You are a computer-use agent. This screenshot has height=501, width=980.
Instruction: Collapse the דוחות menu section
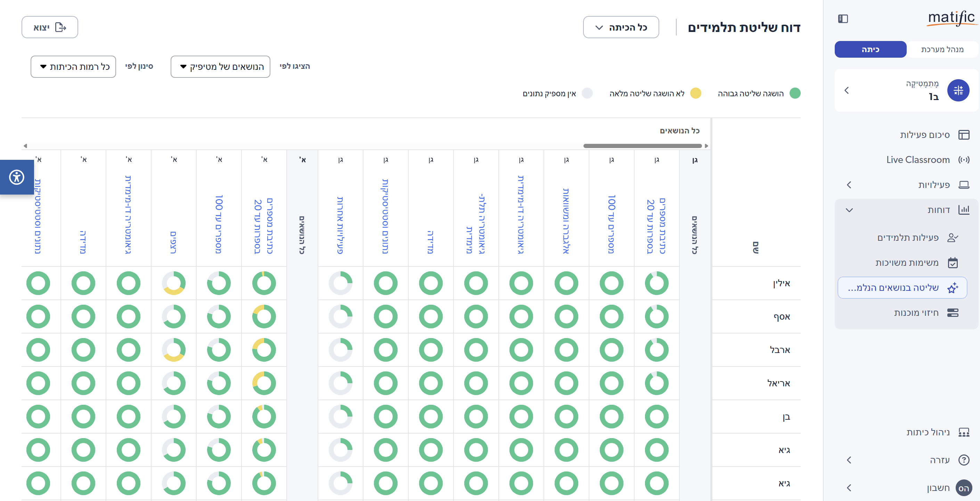tap(849, 210)
